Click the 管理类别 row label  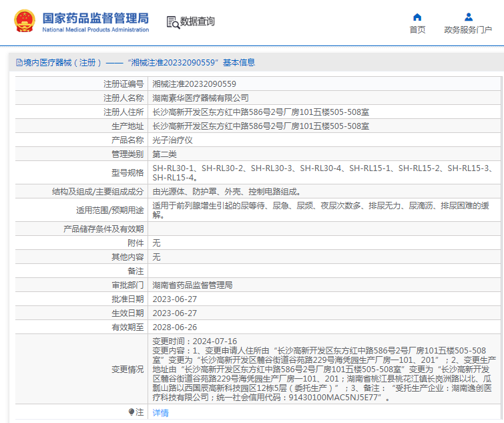(x=128, y=154)
